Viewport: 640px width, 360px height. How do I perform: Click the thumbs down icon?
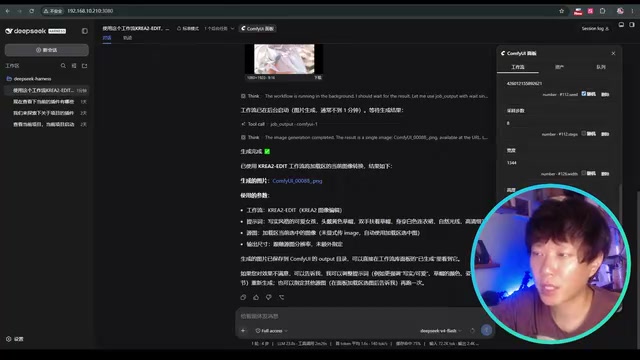point(269,297)
